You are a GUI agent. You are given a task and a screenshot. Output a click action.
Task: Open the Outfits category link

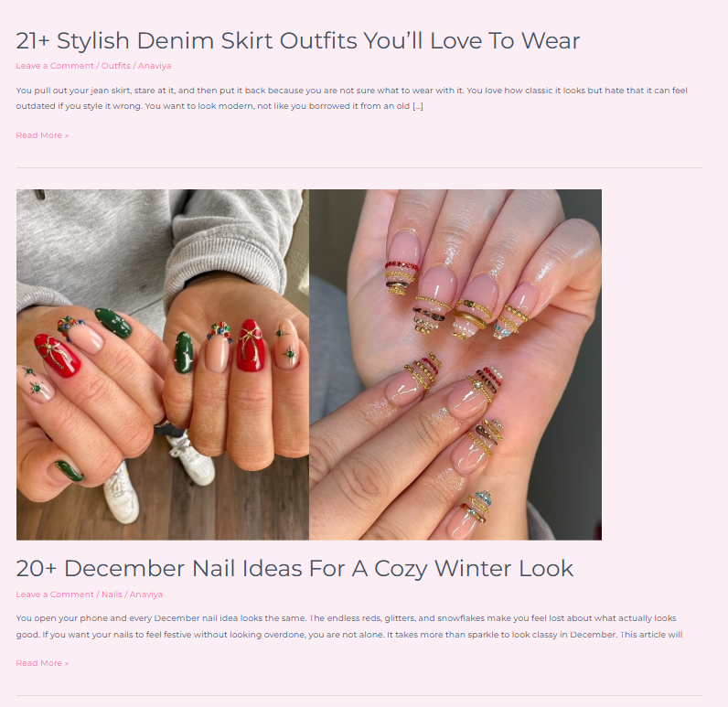click(115, 66)
